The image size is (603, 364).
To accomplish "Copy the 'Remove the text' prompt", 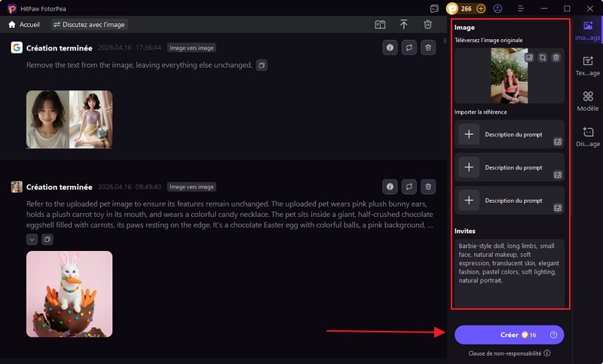I will 262,66.
